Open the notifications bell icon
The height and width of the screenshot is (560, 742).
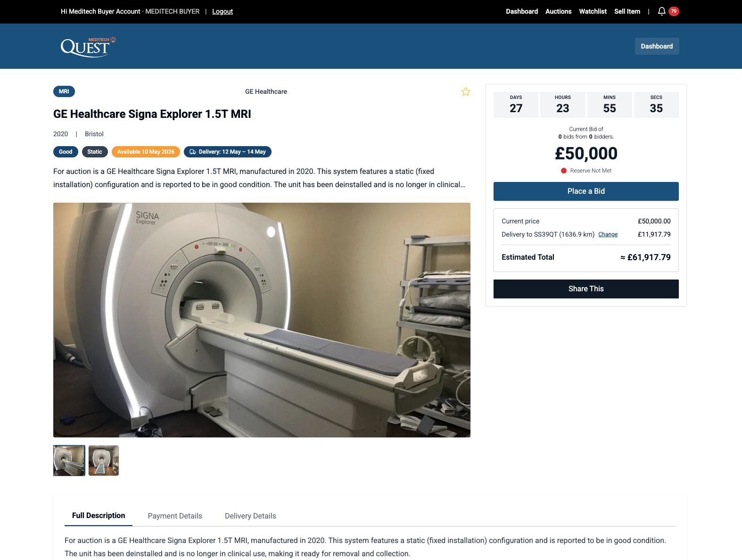click(x=662, y=11)
